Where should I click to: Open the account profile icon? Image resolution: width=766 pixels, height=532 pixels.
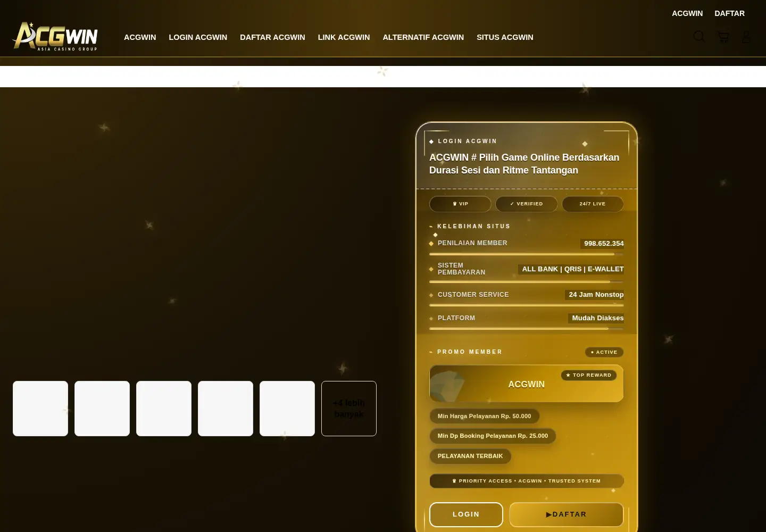[x=746, y=37]
